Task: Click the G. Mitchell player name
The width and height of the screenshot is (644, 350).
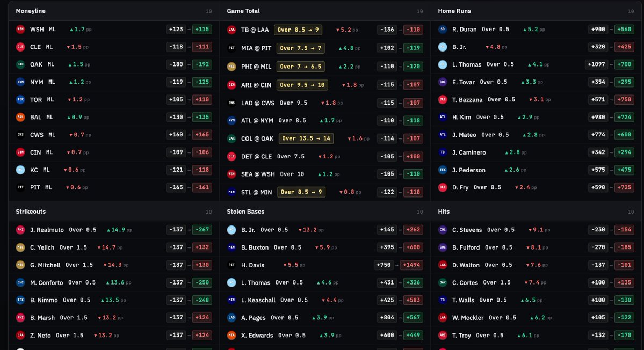Action: (45, 265)
